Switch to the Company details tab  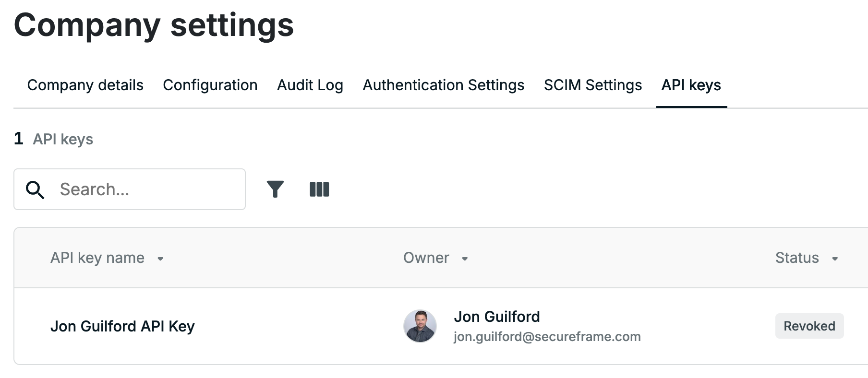coord(85,85)
